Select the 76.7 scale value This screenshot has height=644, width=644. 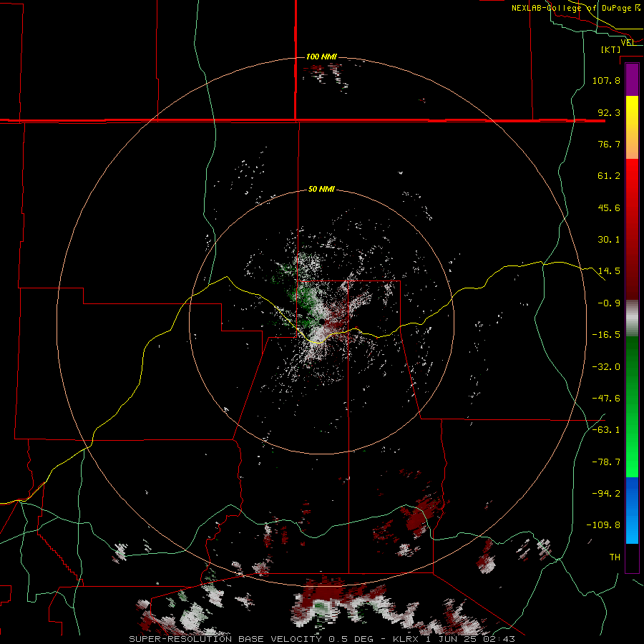(609, 144)
